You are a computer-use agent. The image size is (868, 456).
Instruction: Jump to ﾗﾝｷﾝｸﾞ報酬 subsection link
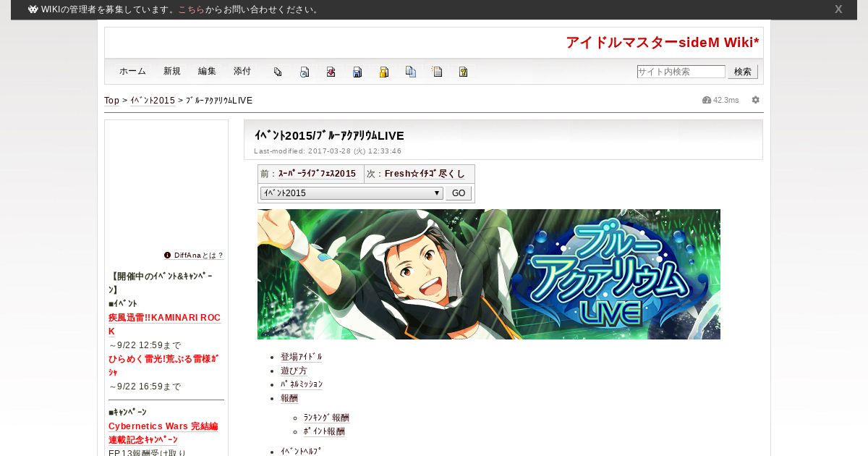coord(326,418)
